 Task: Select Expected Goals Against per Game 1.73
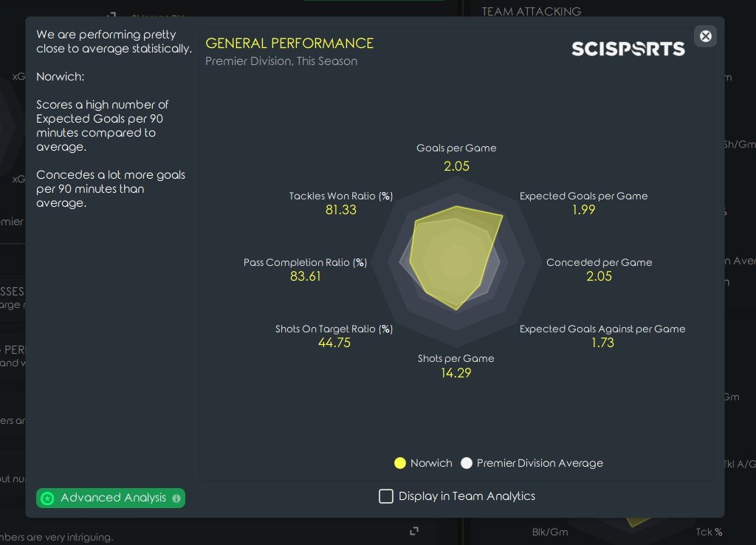(x=602, y=343)
